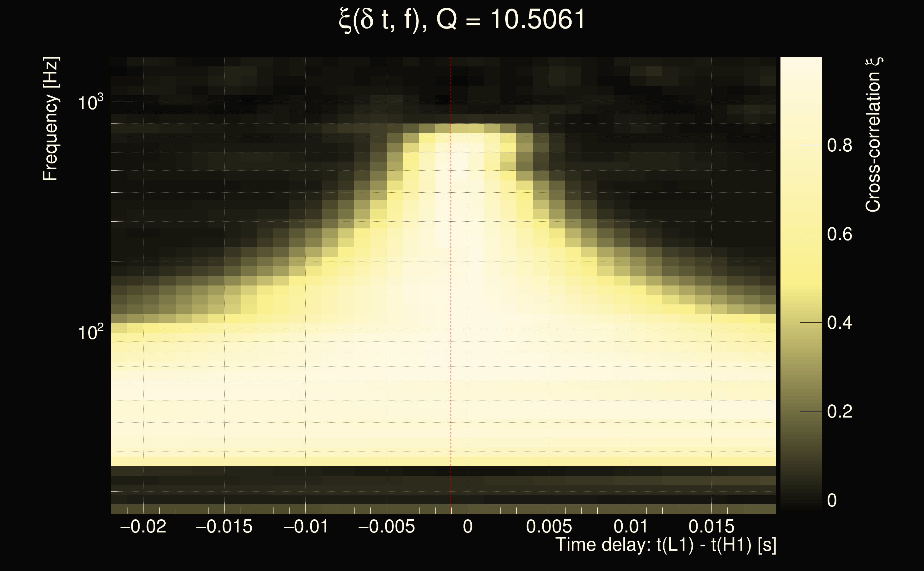Click the 0.6 tick label on the colorbar
This screenshot has height=571, width=924.
(x=839, y=234)
